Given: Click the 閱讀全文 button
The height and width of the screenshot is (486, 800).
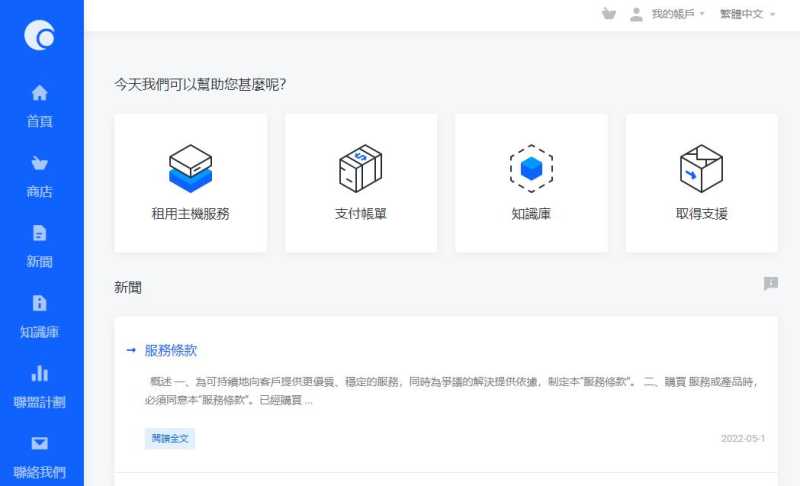Looking at the screenshot, I should point(170,439).
